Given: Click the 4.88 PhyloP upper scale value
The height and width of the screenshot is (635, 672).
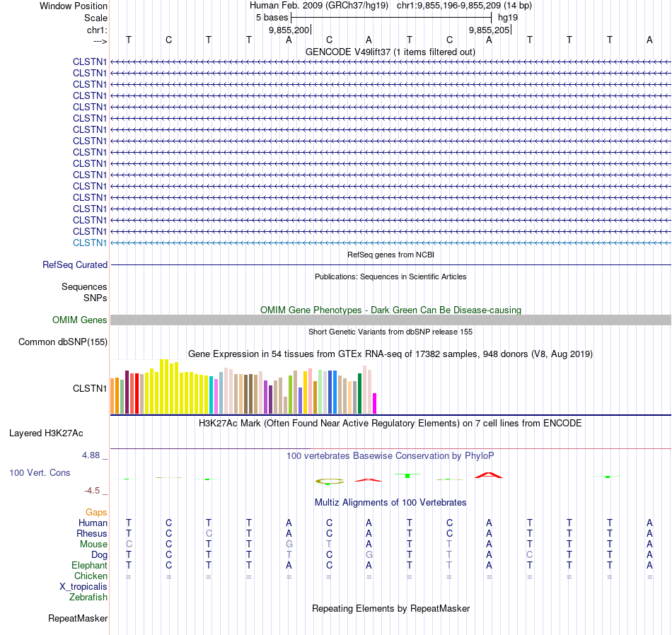Looking at the screenshot, I should click(91, 455).
